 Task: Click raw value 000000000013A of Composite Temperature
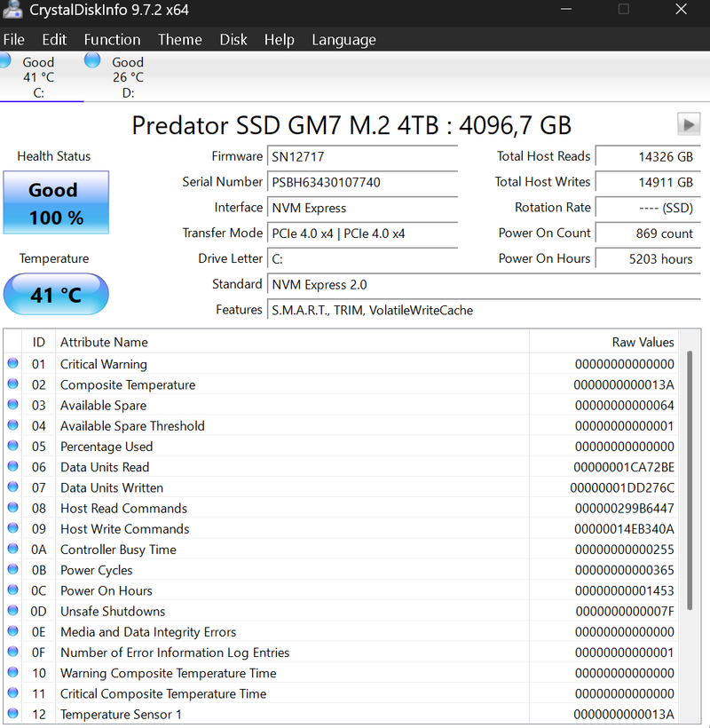(x=624, y=385)
